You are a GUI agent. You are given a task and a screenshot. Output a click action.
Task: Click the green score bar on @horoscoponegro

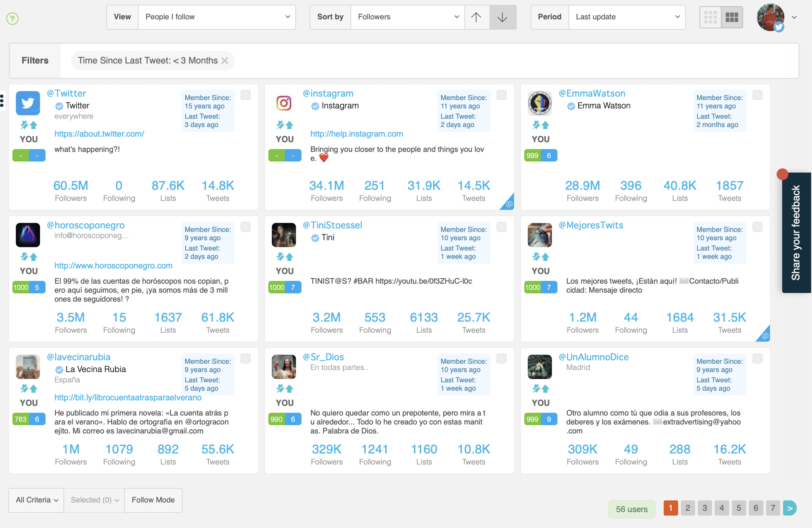[21, 287]
